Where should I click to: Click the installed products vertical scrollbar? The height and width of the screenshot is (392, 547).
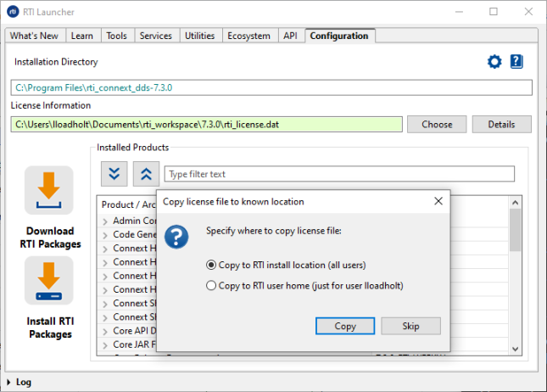coord(515,231)
